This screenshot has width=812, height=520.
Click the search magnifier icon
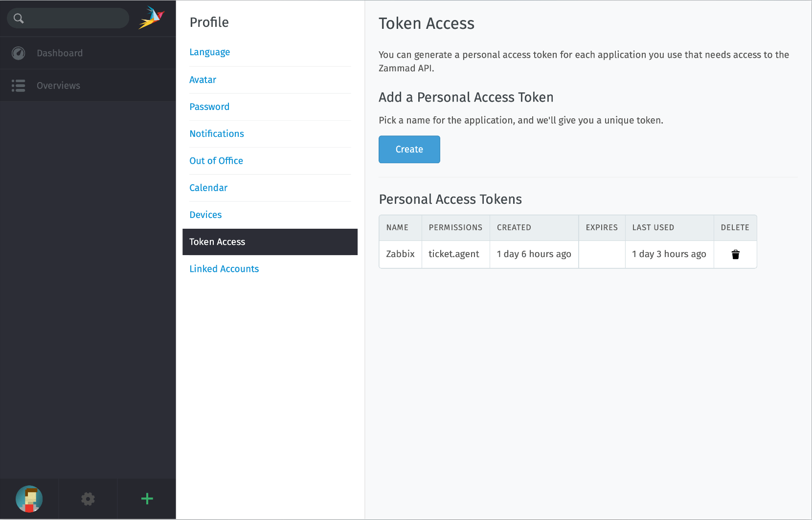(x=19, y=18)
